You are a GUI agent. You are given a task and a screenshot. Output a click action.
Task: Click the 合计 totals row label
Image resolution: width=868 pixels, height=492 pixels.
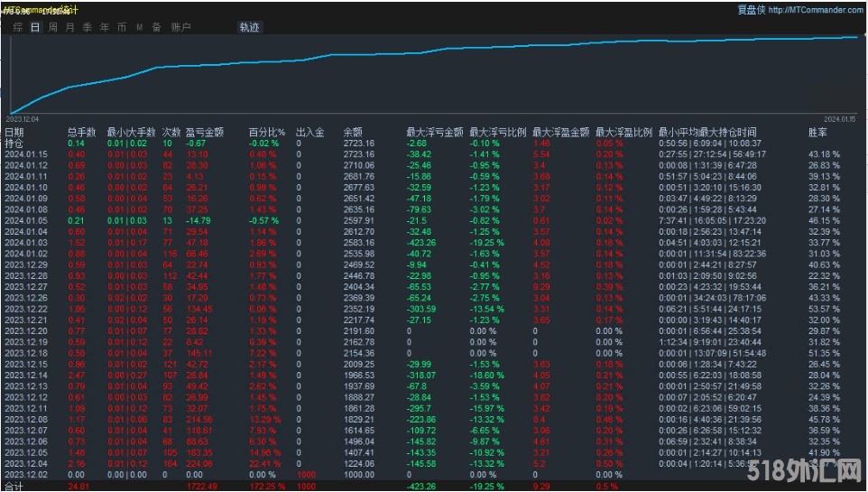tap(14, 487)
